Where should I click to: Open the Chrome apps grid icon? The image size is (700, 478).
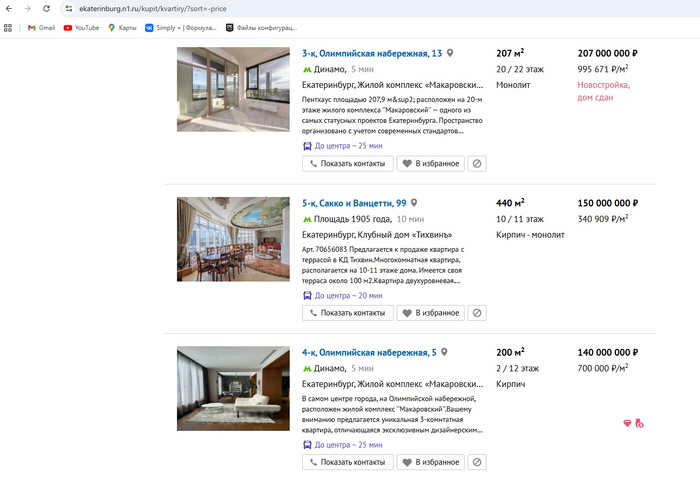9,28
